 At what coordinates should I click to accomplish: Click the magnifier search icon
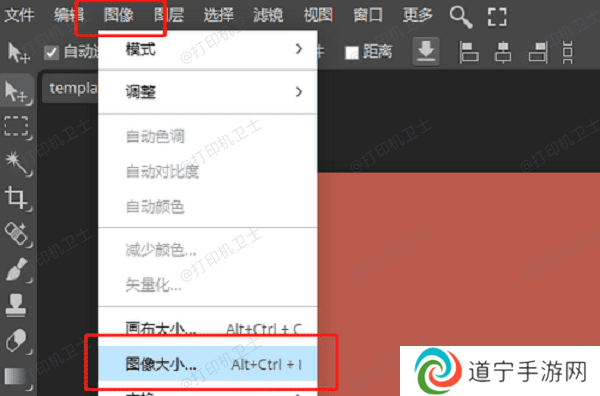(x=461, y=18)
